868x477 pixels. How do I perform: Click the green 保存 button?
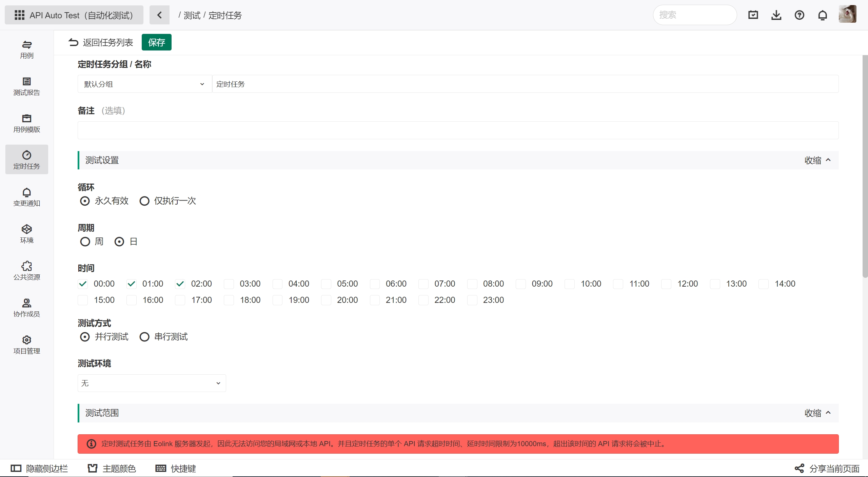pos(156,42)
